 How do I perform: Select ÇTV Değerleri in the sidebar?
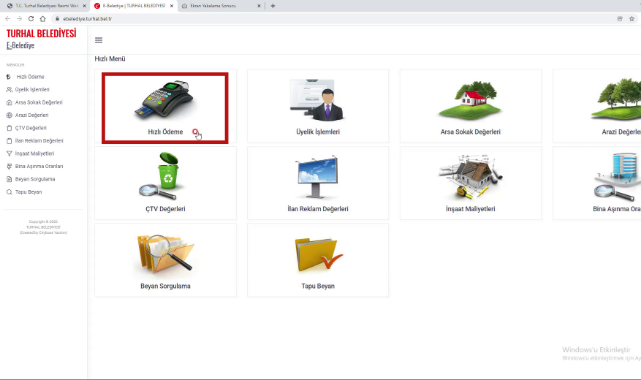(27, 128)
